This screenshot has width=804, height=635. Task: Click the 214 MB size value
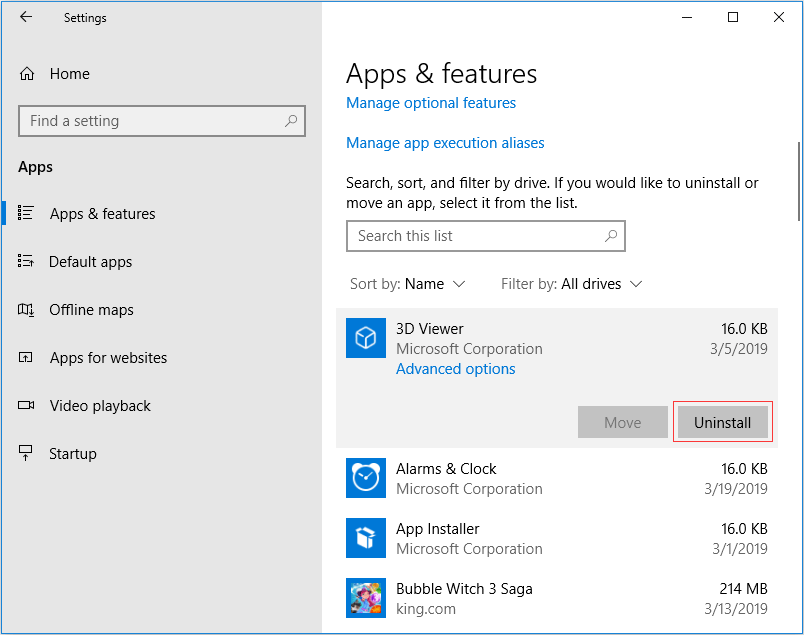(x=743, y=589)
